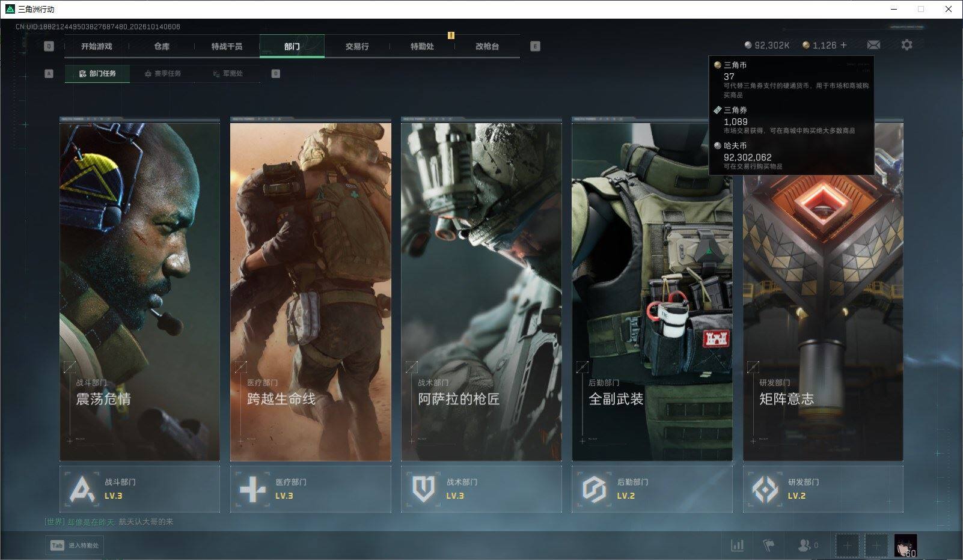Click the player avatar portrait
This screenshot has height=560, width=963.
905,546
